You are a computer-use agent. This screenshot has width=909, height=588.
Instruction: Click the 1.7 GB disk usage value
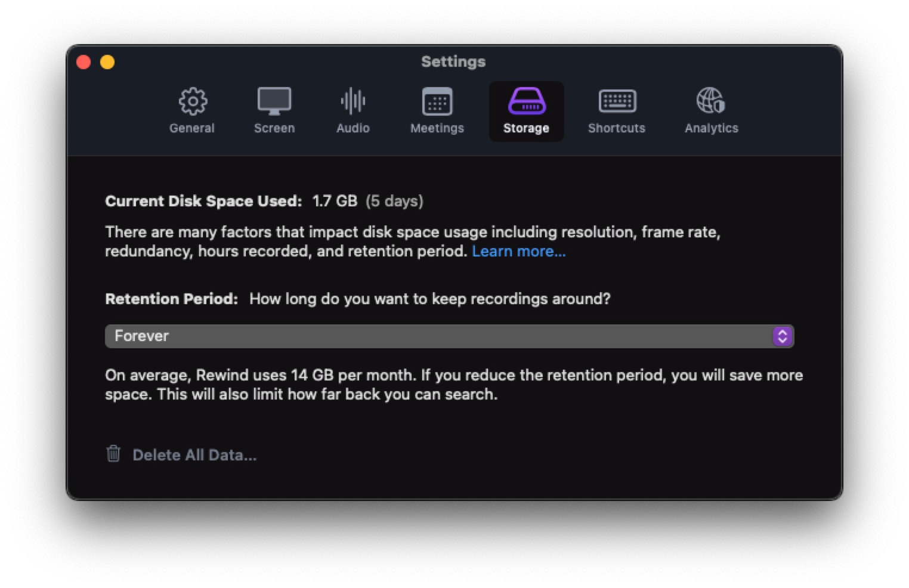point(335,201)
